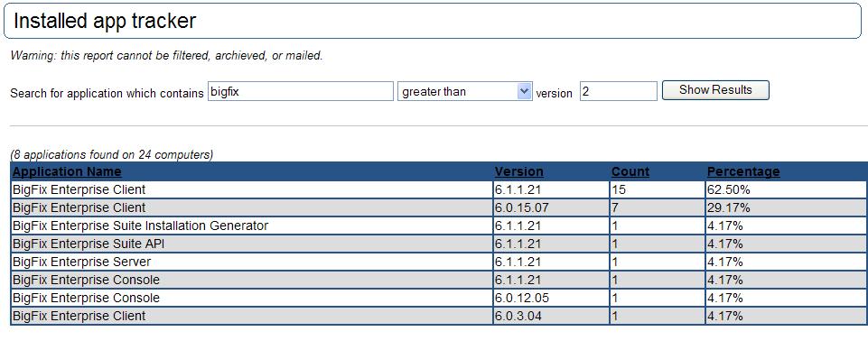Select BigFix Enterprise Client name with version 6.1.1.21

click(x=79, y=189)
